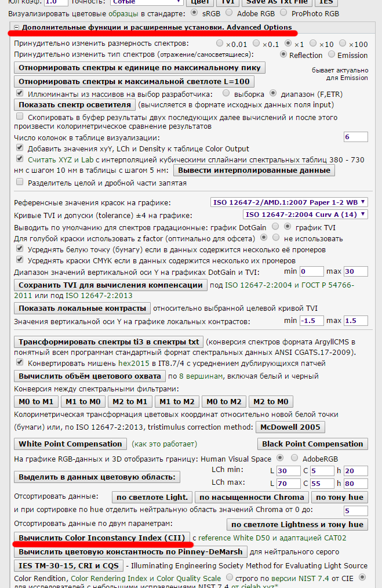
Task: Open the 'как это работает' link
Action: (x=164, y=444)
